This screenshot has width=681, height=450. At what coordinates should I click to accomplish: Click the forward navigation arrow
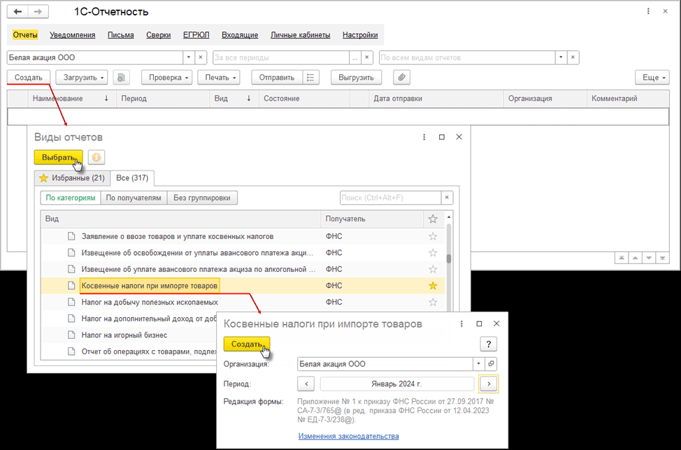click(38, 12)
